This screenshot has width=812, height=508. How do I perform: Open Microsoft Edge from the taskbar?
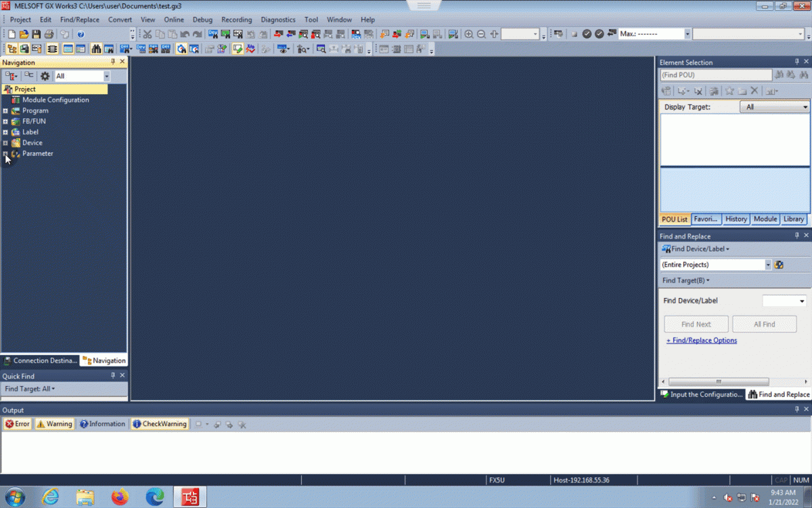point(155,497)
